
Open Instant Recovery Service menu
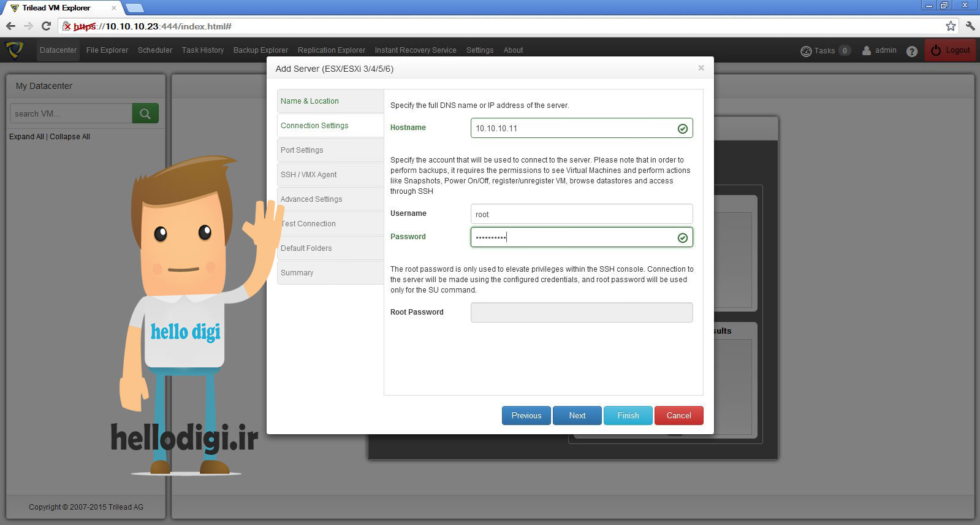[x=416, y=50]
